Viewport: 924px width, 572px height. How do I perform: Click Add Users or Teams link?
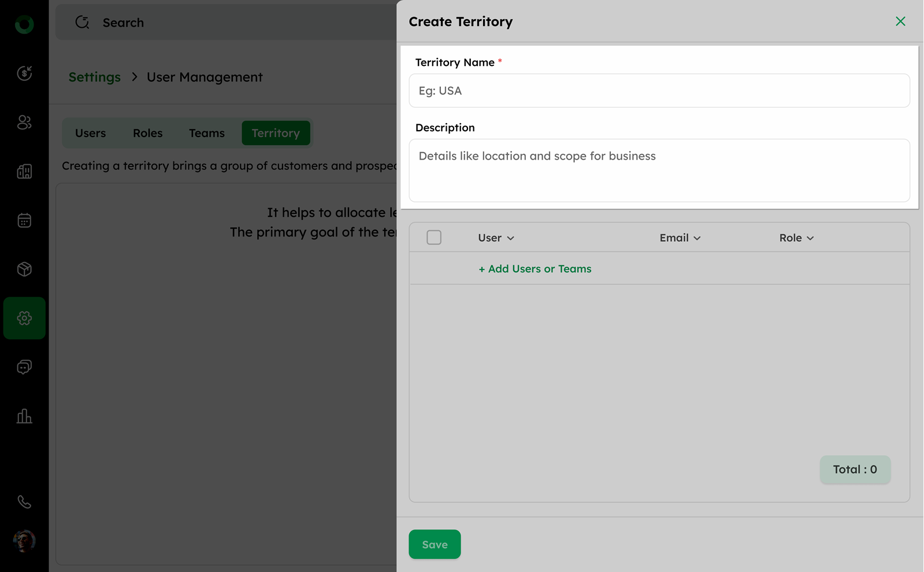[x=535, y=269]
